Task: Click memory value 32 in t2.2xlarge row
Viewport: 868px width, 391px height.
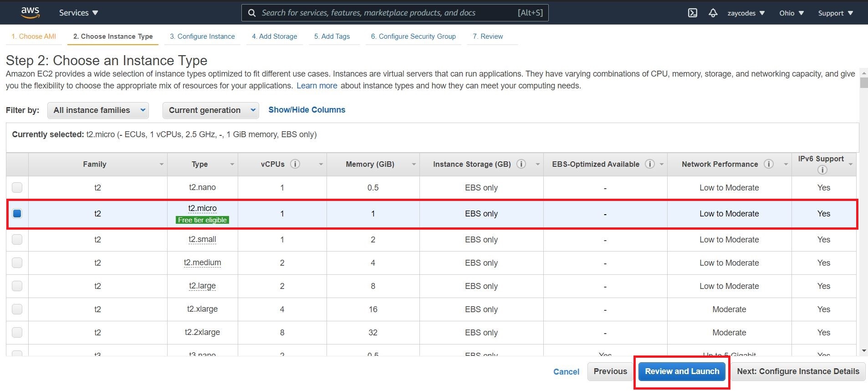Action: [373, 332]
